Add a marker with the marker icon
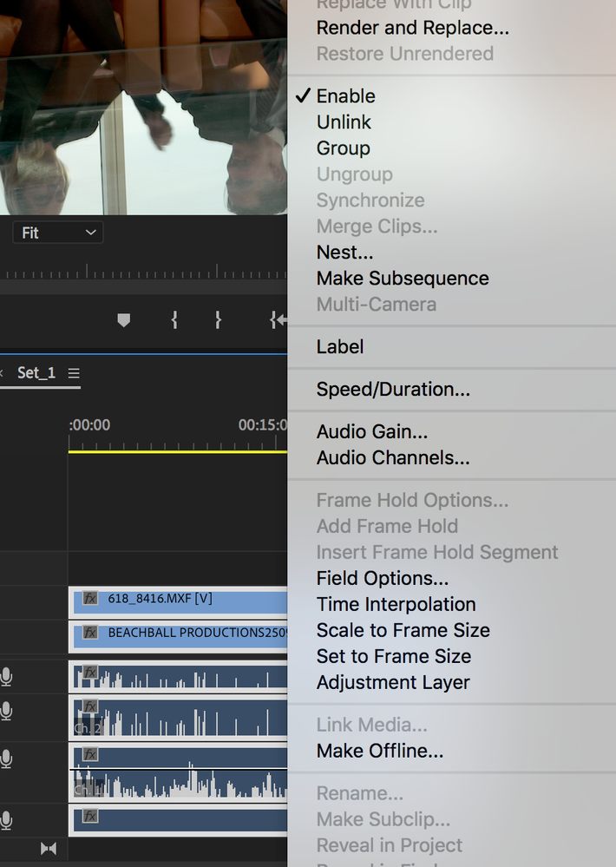Viewport: 616px width, 867px height. click(x=123, y=320)
